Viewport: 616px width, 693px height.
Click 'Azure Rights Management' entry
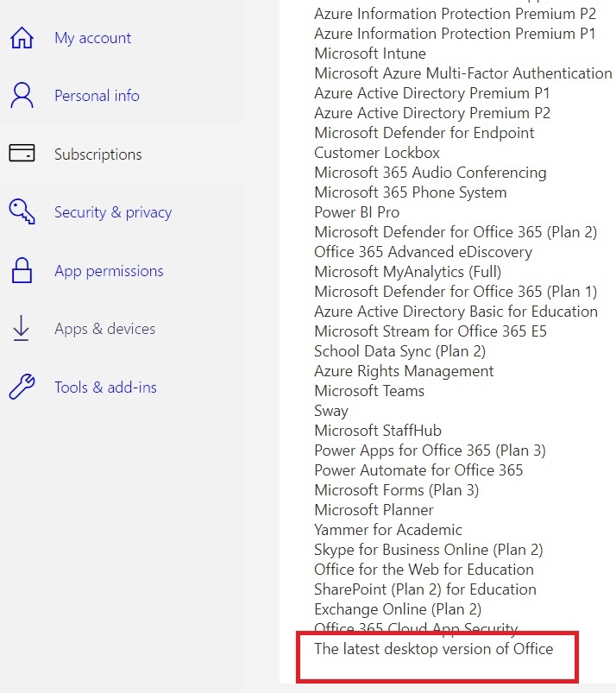point(404,371)
